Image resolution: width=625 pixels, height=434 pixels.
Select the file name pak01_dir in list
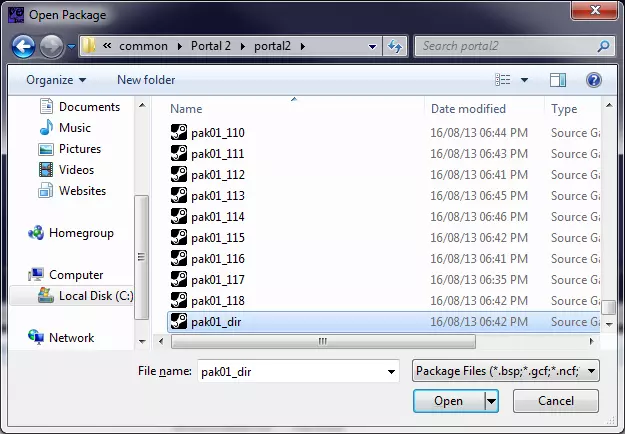pos(216,322)
